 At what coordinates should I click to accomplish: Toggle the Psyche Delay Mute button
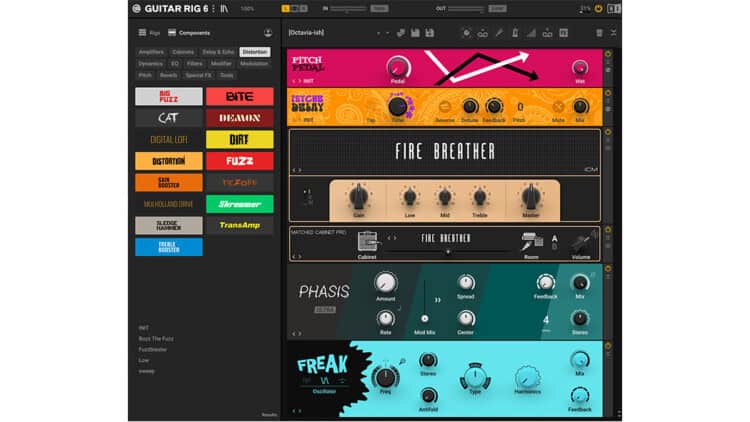(x=558, y=107)
